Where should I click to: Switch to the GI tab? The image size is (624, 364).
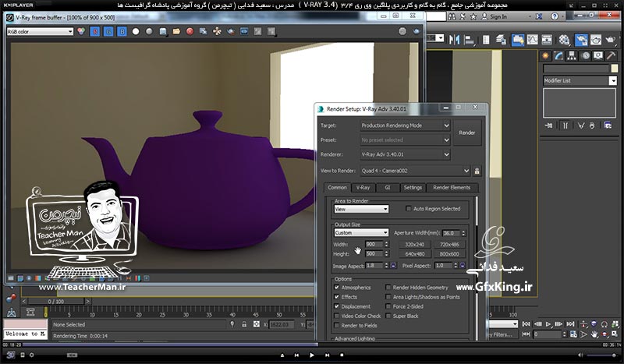(x=387, y=187)
